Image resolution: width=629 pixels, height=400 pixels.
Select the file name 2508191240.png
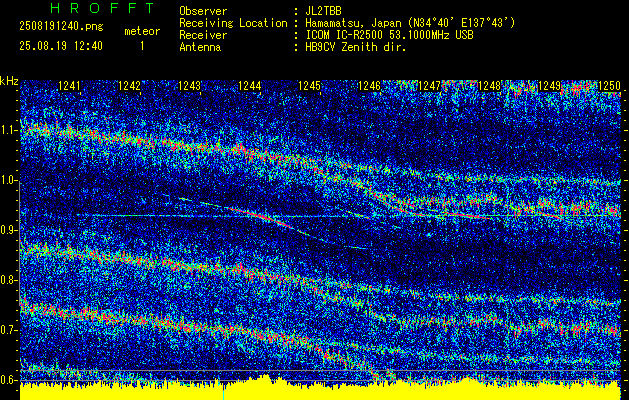click(x=61, y=27)
